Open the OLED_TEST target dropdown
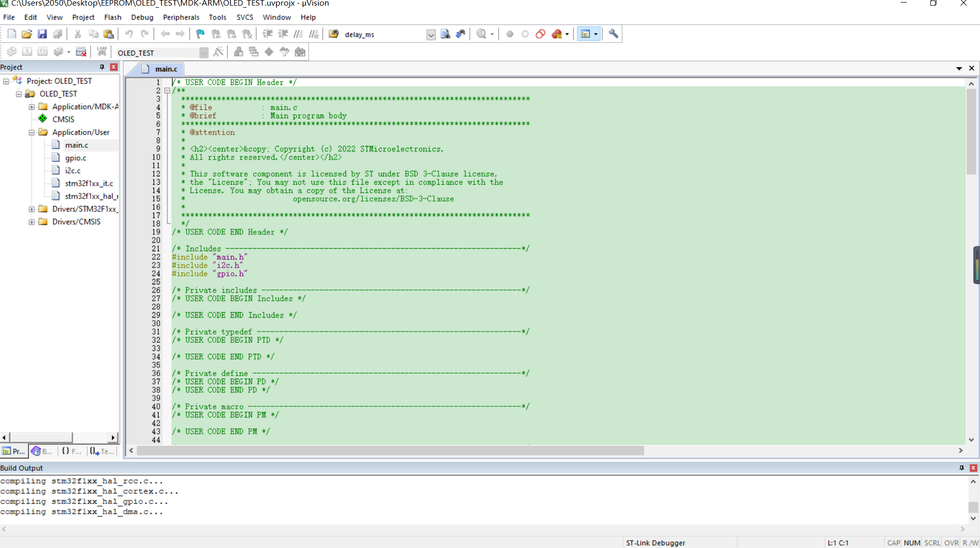980x548 pixels. 204,53
